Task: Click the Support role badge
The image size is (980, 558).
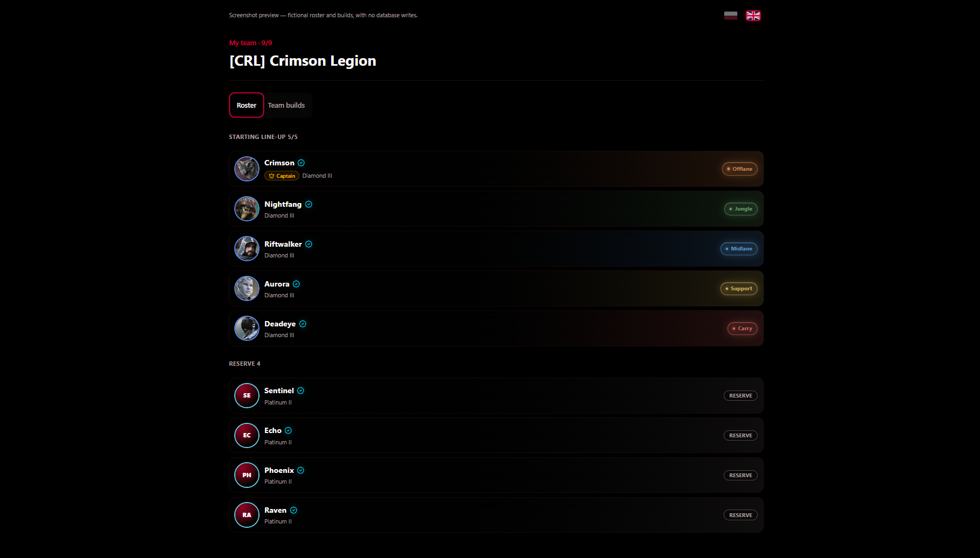Action: click(x=739, y=289)
